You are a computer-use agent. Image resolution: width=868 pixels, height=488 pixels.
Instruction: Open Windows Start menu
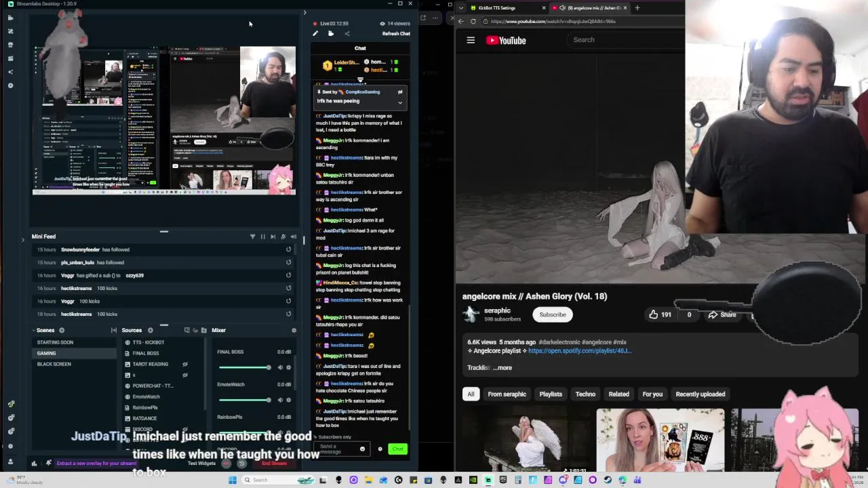click(232, 480)
